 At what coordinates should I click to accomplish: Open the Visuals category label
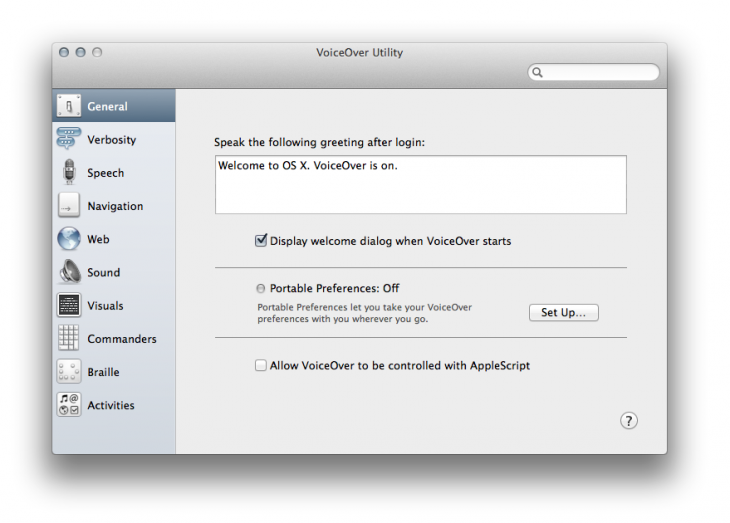106,306
